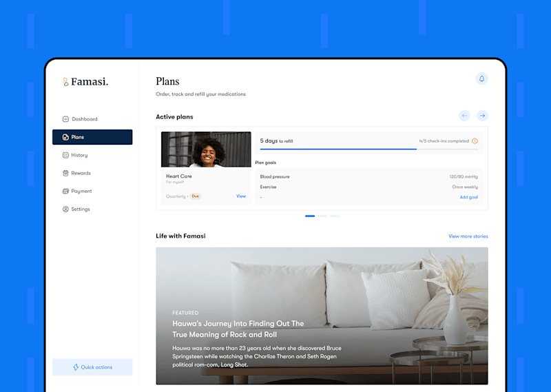This screenshot has width=551, height=392.
Task: Select the second carousel page indicator
Action: coord(322,216)
